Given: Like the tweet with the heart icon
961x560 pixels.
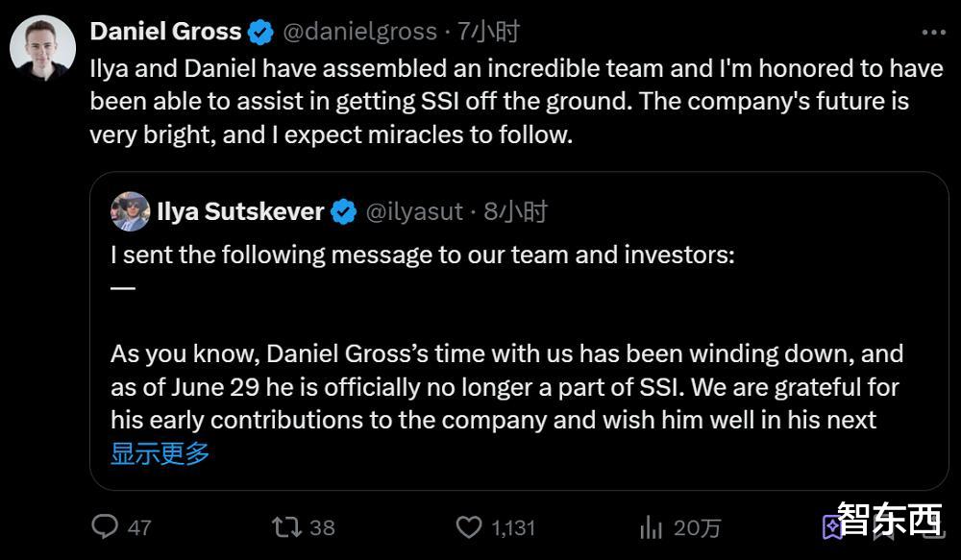Looking at the screenshot, I should pyautogui.click(x=468, y=526).
